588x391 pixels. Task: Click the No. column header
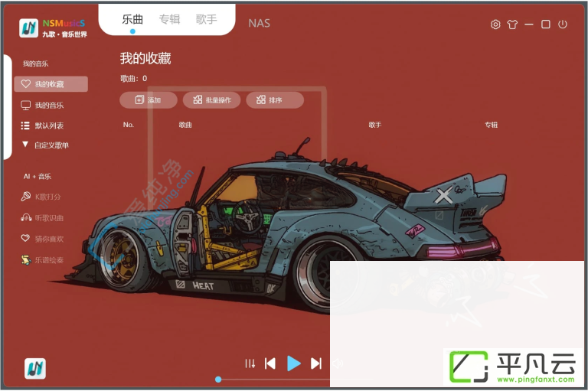coord(129,125)
